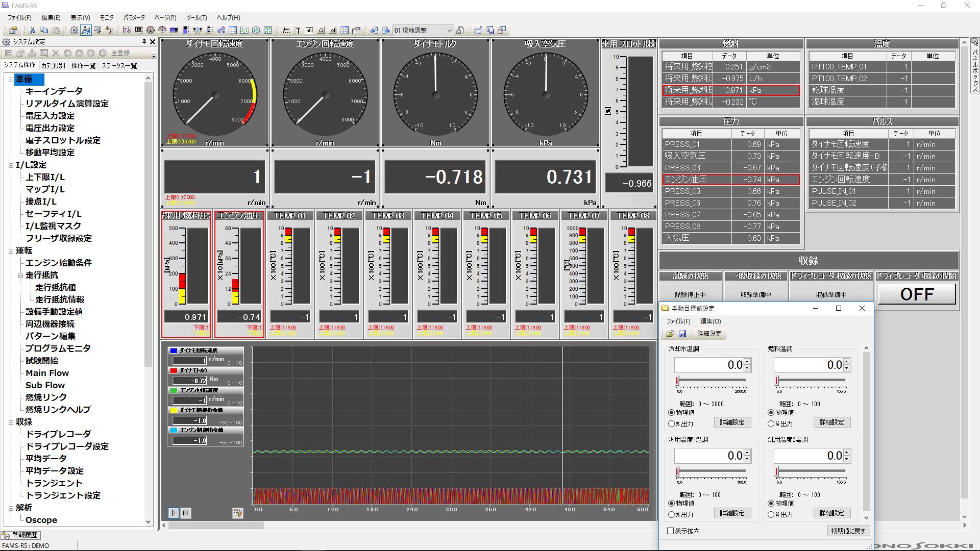Click the cut (scissors) toolbar icon
Viewport: 980px width, 551px height.
click(x=32, y=31)
